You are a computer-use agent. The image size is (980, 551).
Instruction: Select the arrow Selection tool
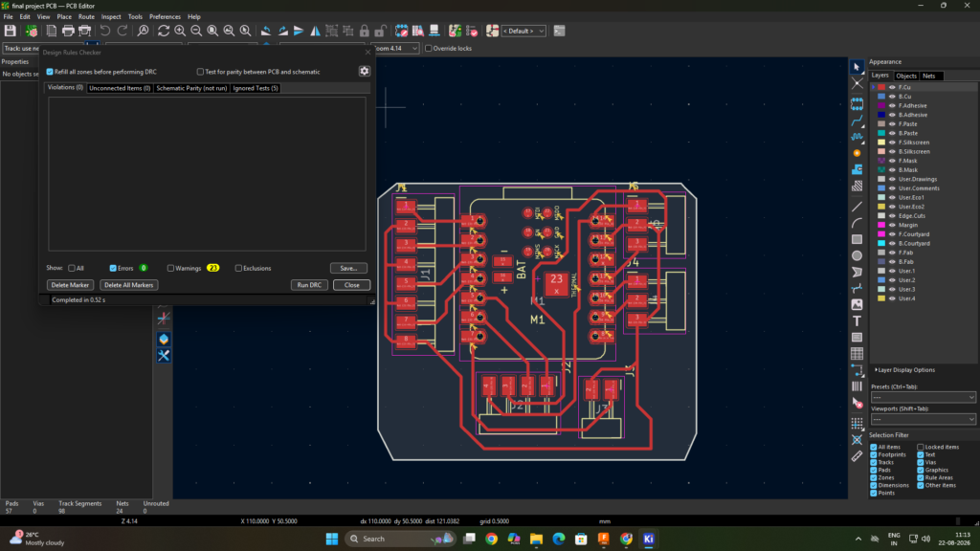coord(857,67)
